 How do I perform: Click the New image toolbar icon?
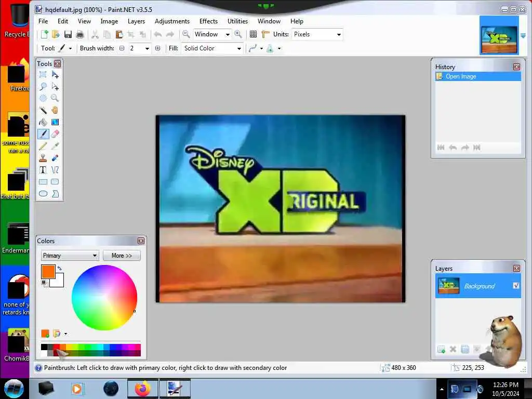tap(45, 34)
